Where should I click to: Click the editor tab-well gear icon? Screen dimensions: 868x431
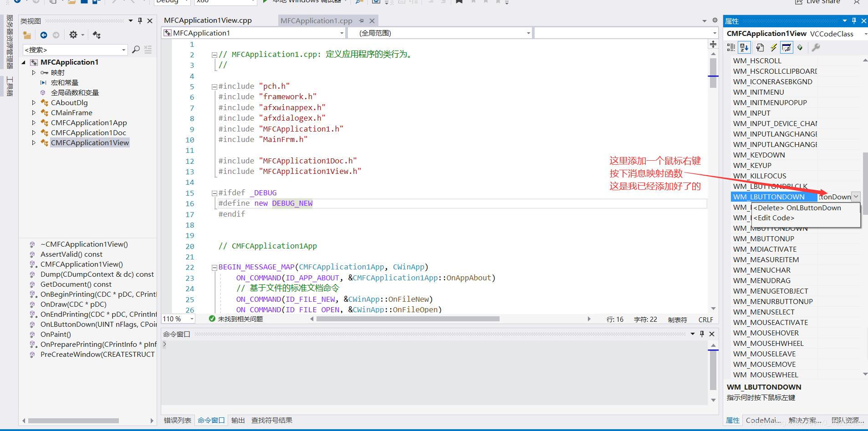point(715,20)
